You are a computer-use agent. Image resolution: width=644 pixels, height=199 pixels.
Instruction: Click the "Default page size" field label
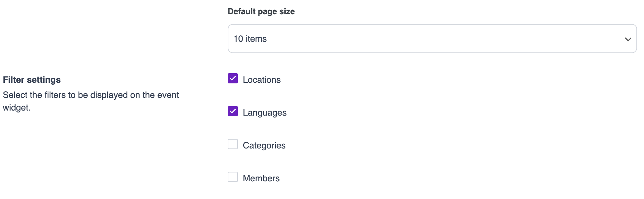(261, 12)
